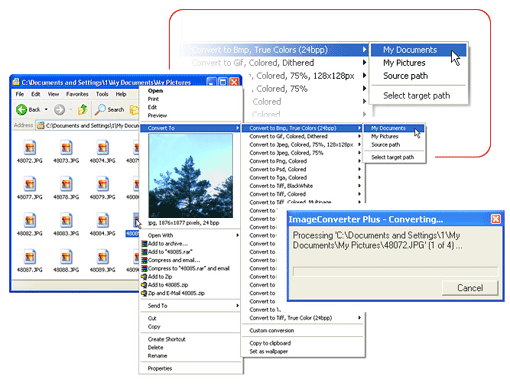
Task: Expand the Send To submenu arrow
Action: [237, 306]
